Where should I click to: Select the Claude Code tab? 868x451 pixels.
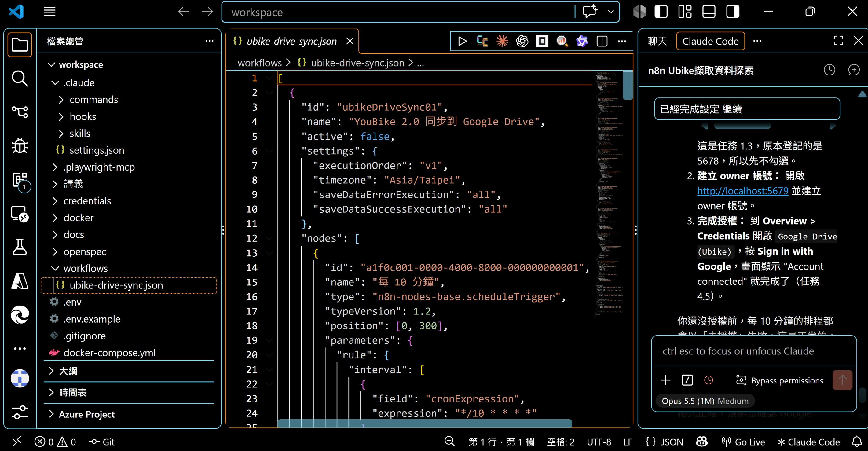click(x=710, y=41)
